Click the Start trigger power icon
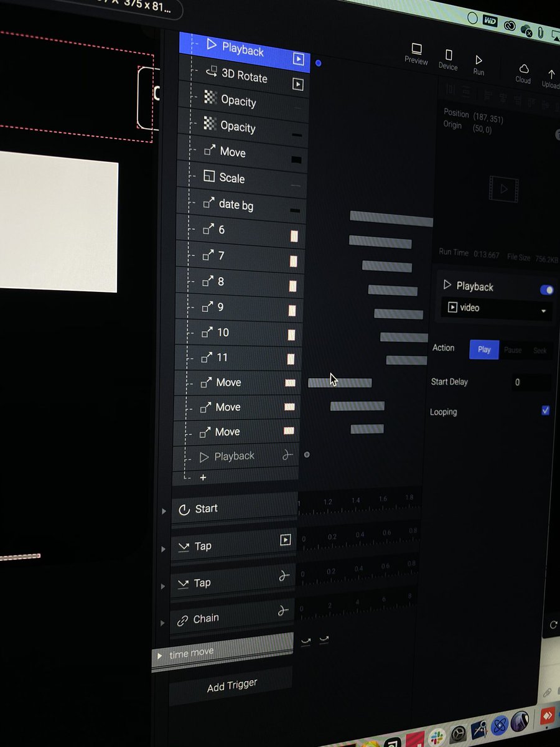The image size is (560, 747). [184, 510]
